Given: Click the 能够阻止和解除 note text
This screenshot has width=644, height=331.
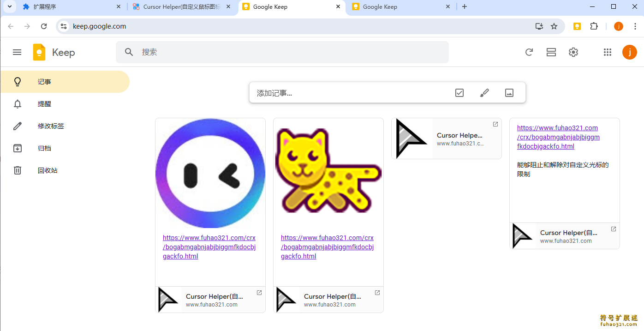Looking at the screenshot, I should 563,169.
